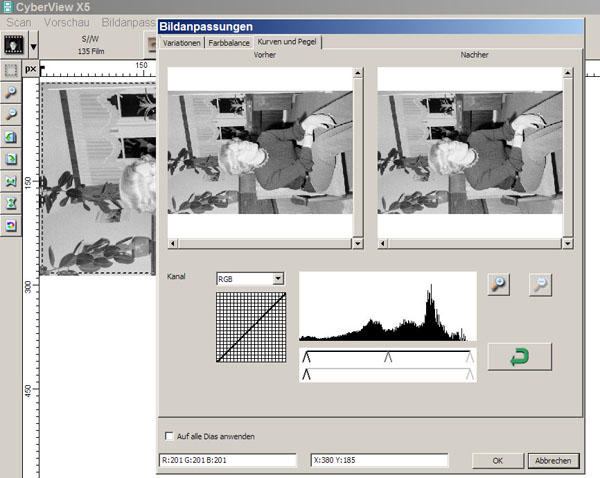Image resolution: width=600 pixels, height=478 pixels.
Task: Rotate image right using left toolbar icon
Action: click(12, 159)
